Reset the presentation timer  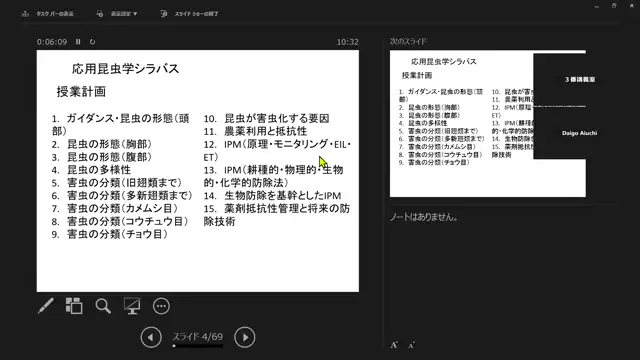tap(92, 42)
